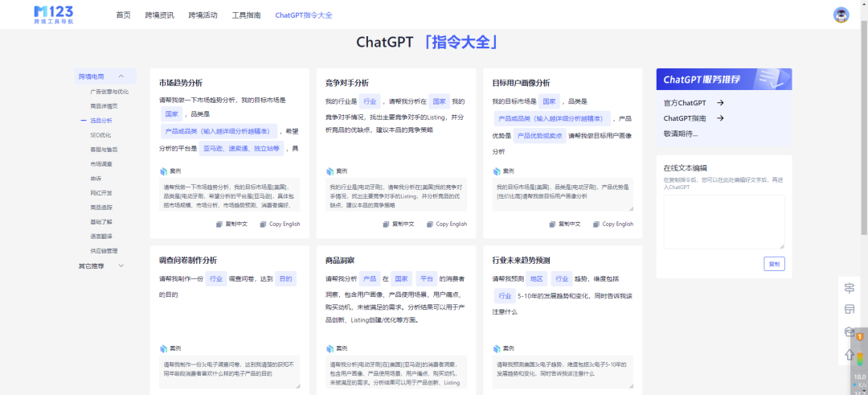The image size is (868, 395).
Task: Click the arrow next to 官方ChatGPT
Action: click(720, 103)
